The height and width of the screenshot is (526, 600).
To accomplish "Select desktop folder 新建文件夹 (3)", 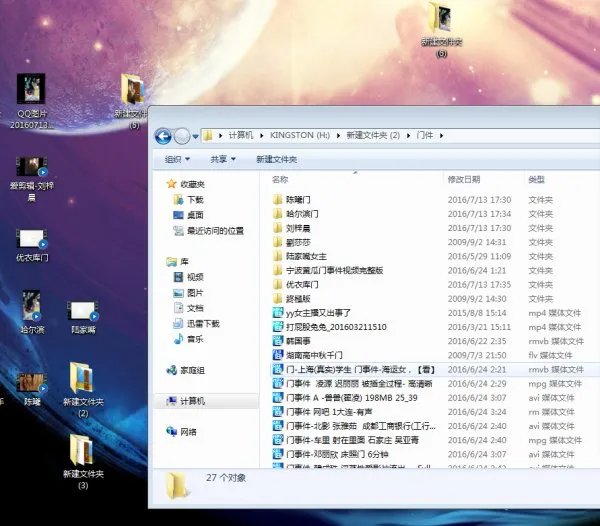I will pos(83,462).
